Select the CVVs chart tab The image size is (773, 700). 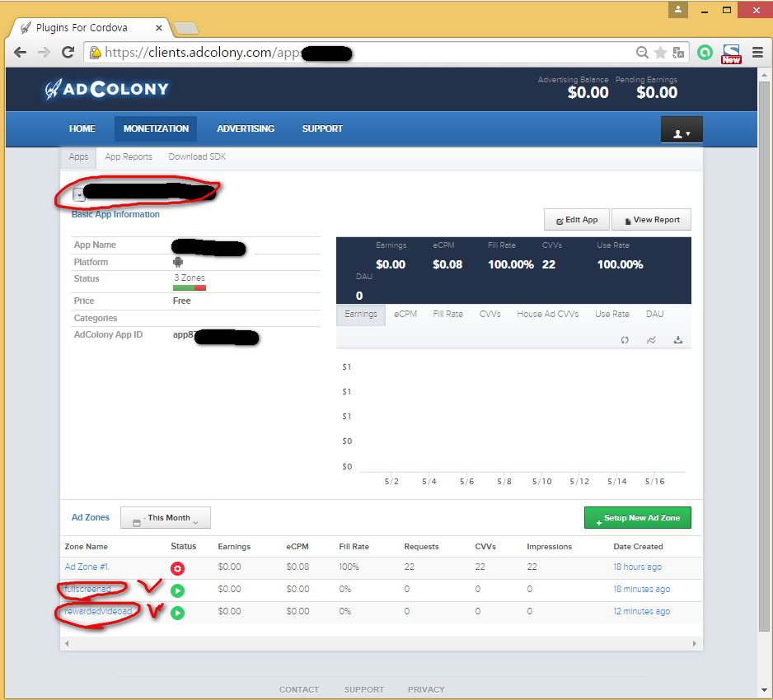pyautogui.click(x=490, y=315)
